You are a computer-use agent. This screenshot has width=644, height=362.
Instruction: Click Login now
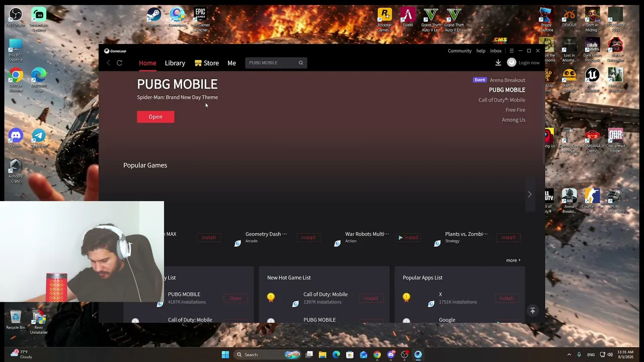529,63
